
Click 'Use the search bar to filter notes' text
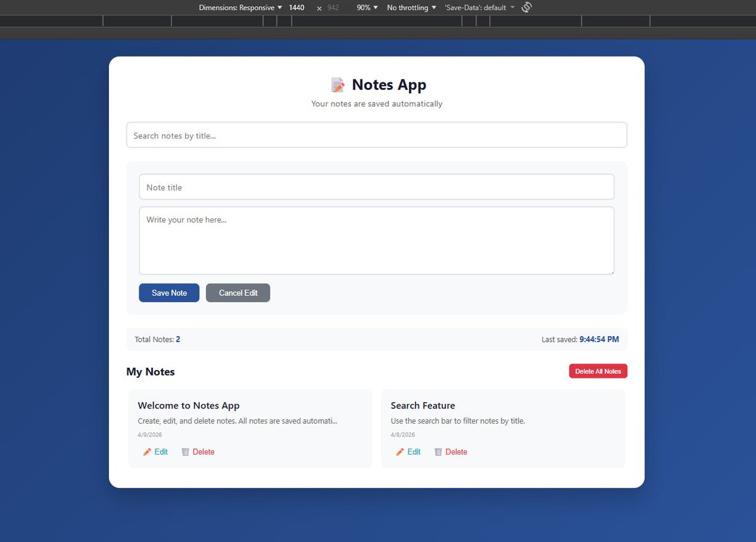pyautogui.click(x=457, y=421)
